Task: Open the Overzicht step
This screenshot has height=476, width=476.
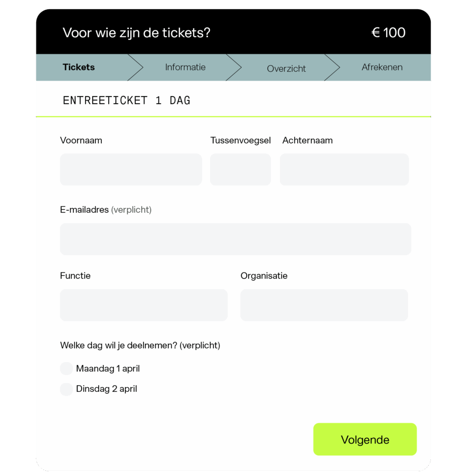Action: (x=286, y=68)
